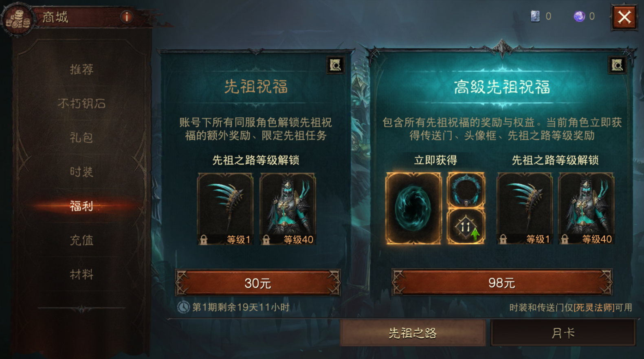Click the purple orb currency icon
Image resolution: width=644 pixels, height=359 pixels.
[x=579, y=16]
